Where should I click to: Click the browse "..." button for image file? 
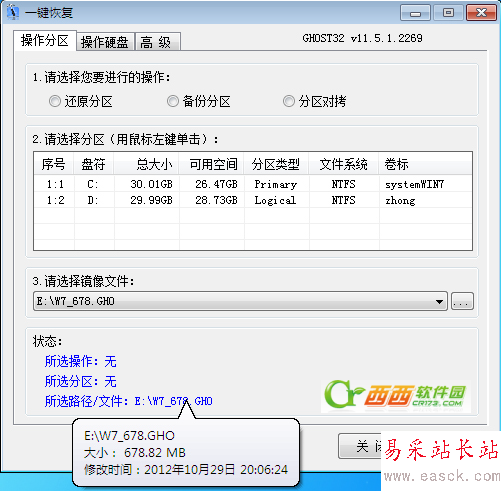(462, 301)
